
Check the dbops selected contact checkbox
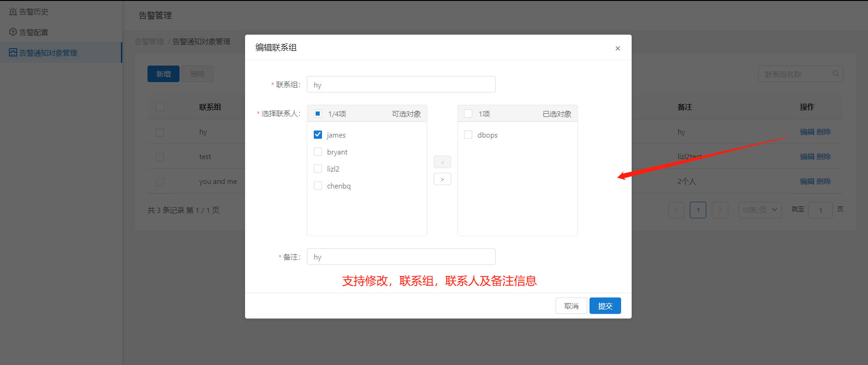tap(468, 135)
